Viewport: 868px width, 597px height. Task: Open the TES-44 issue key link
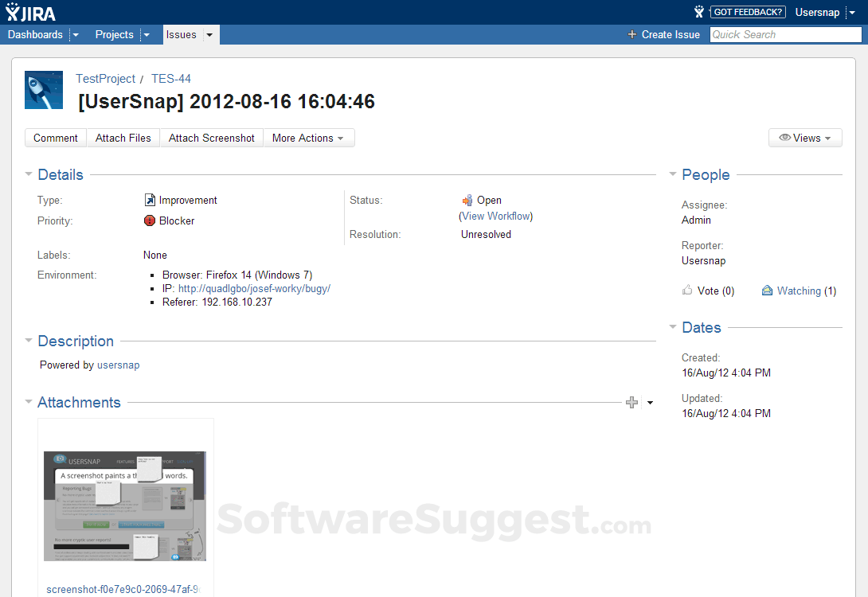pos(171,79)
